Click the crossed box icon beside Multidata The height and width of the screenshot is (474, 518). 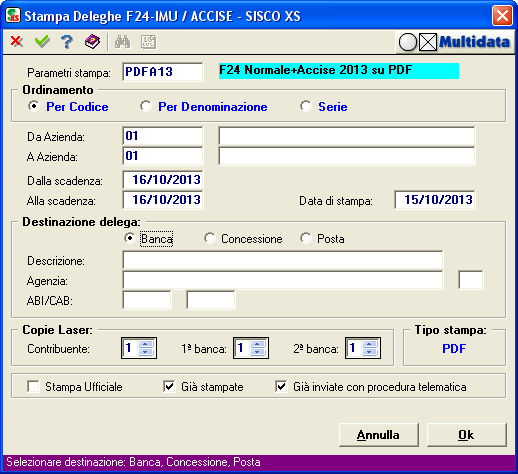428,42
